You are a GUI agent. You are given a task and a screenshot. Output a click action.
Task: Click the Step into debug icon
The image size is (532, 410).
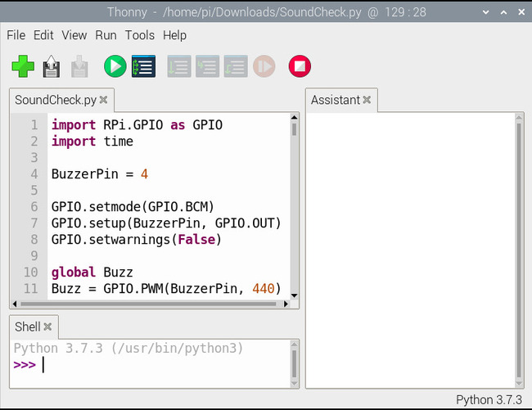207,66
